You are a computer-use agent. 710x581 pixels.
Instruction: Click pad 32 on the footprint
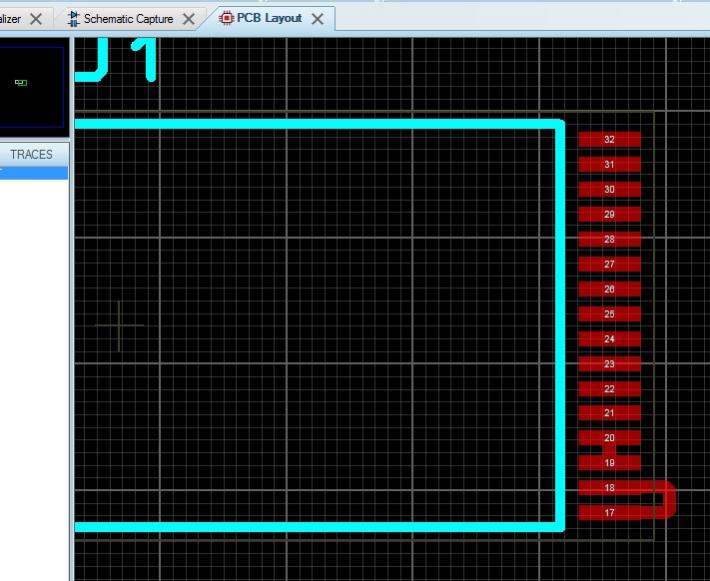coord(609,140)
